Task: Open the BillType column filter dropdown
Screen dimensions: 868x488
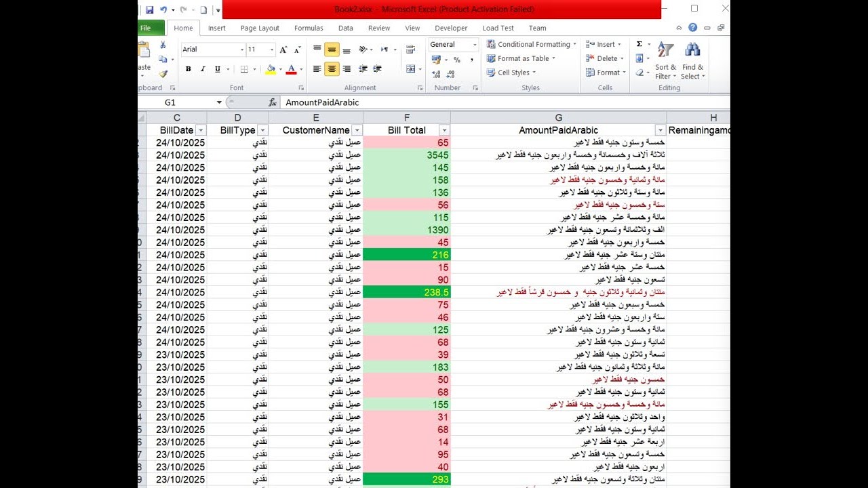Action: (262, 130)
